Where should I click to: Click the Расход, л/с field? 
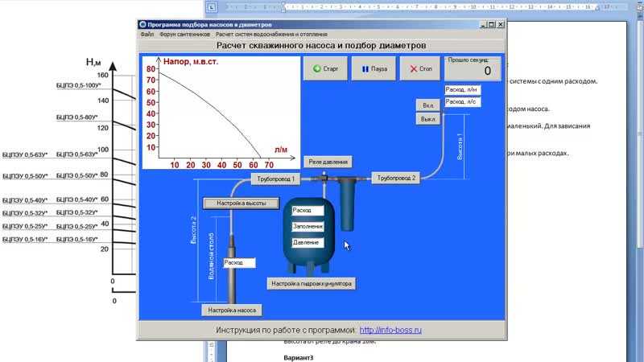[x=462, y=102]
